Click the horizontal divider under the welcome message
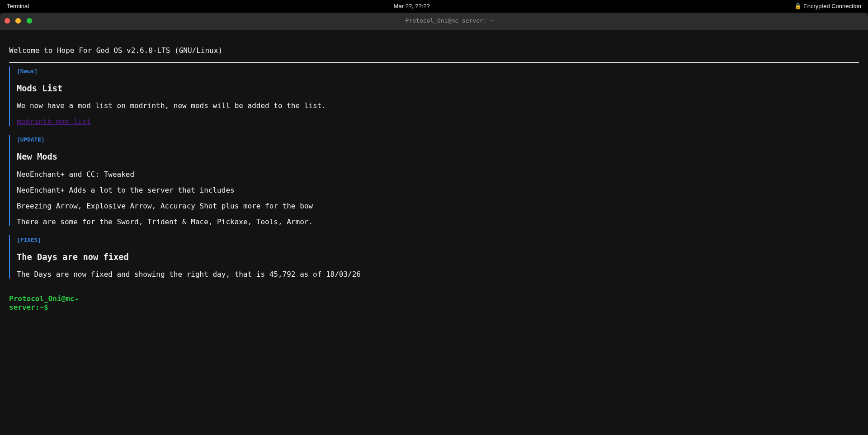Image resolution: width=868 pixels, height=435 pixels. tap(434, 61)
